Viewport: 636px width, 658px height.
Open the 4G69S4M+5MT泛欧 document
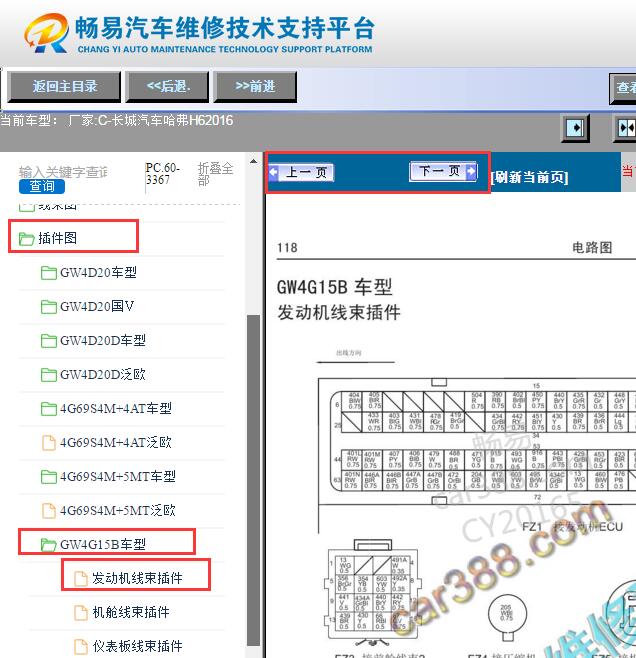pos(118,510)
